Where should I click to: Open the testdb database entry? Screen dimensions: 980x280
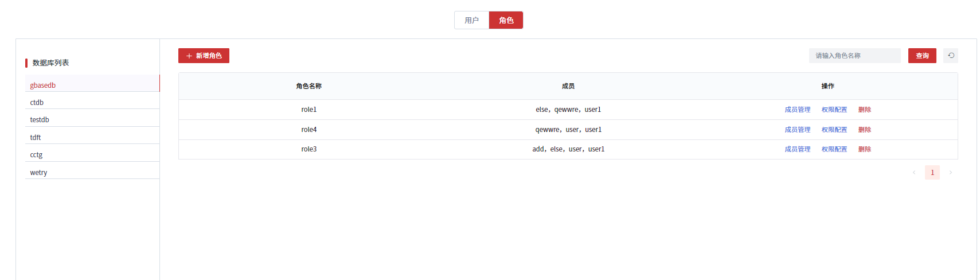tap(40, 120)
